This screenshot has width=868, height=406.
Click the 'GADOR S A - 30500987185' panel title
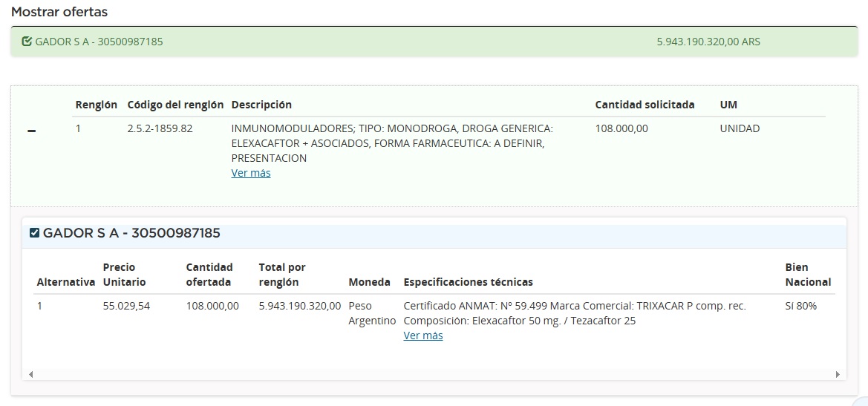(131, 233)
